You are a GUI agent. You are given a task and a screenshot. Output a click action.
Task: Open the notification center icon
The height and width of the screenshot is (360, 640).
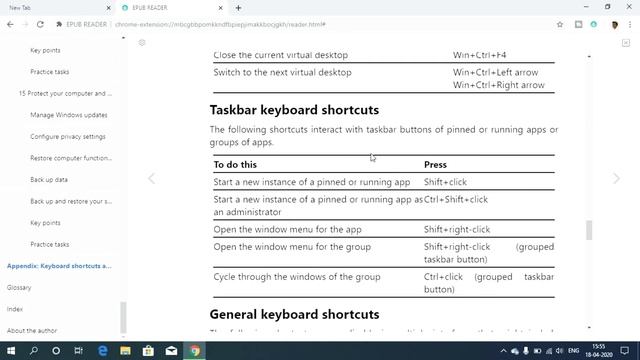pos(624,351)
